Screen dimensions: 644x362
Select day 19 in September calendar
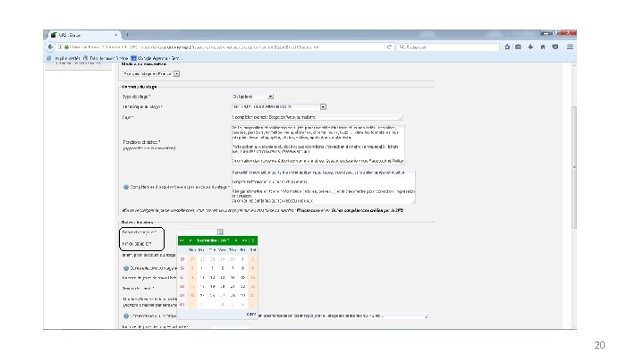pos(212,287)
